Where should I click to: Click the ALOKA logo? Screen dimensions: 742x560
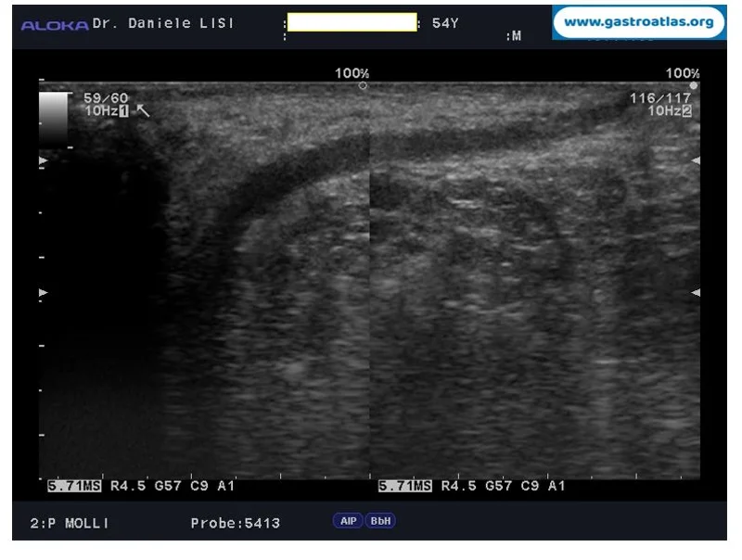tap(55, 26)
